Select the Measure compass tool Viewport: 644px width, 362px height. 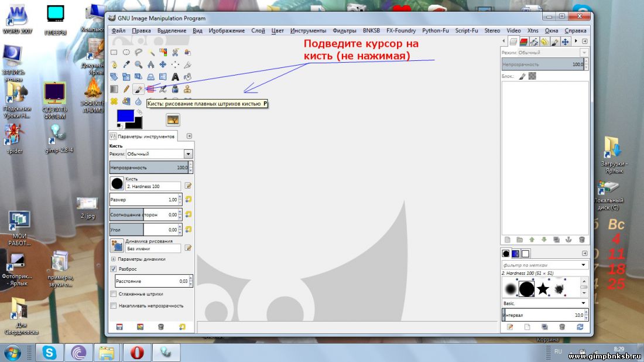pos(150,64)
